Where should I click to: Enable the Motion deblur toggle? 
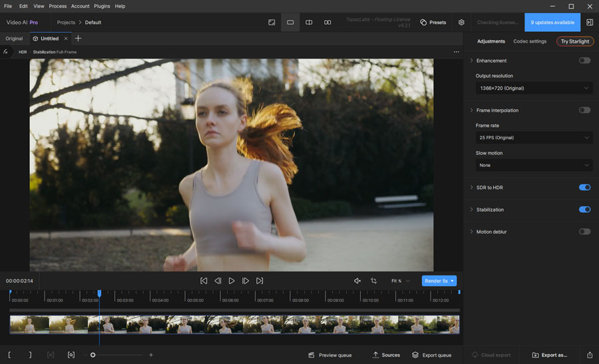pyautogui.click(x=584, y=232)
